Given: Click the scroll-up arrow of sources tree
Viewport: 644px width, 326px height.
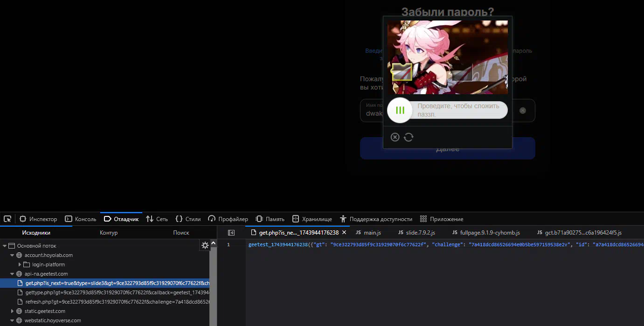Looking at the screenshot, I should [214, 243].
